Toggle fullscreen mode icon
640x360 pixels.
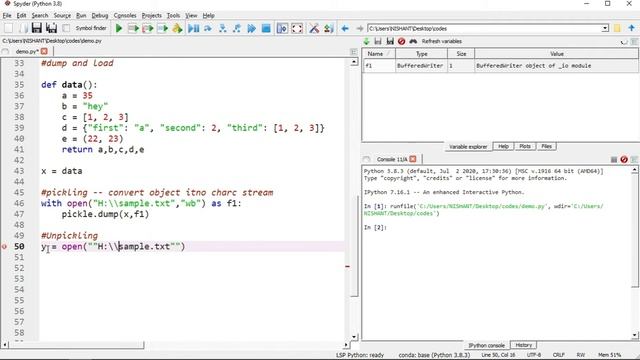297,28
